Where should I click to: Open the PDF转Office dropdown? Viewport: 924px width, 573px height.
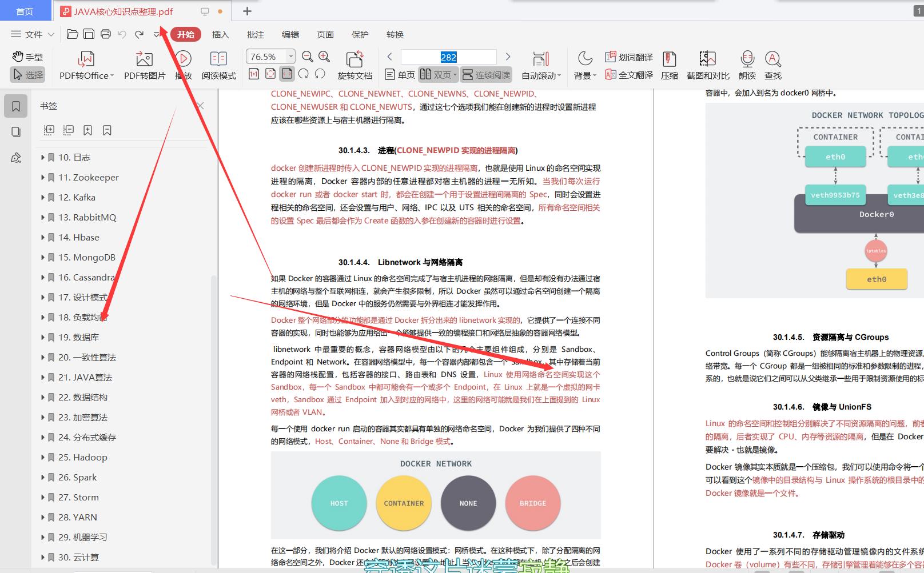[x=85, y=64]
